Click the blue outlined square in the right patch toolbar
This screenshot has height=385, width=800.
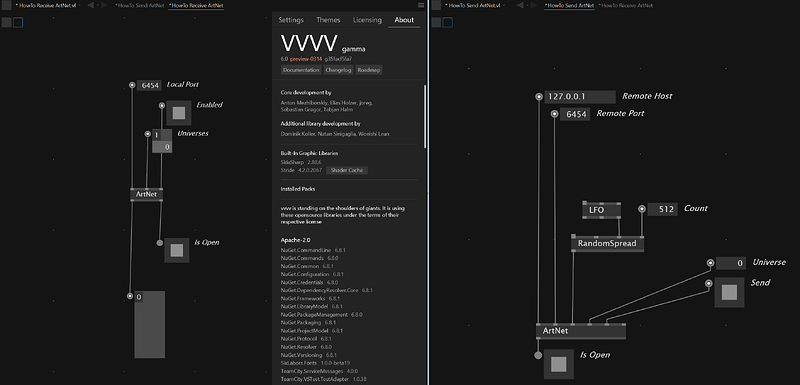point(447,22)
